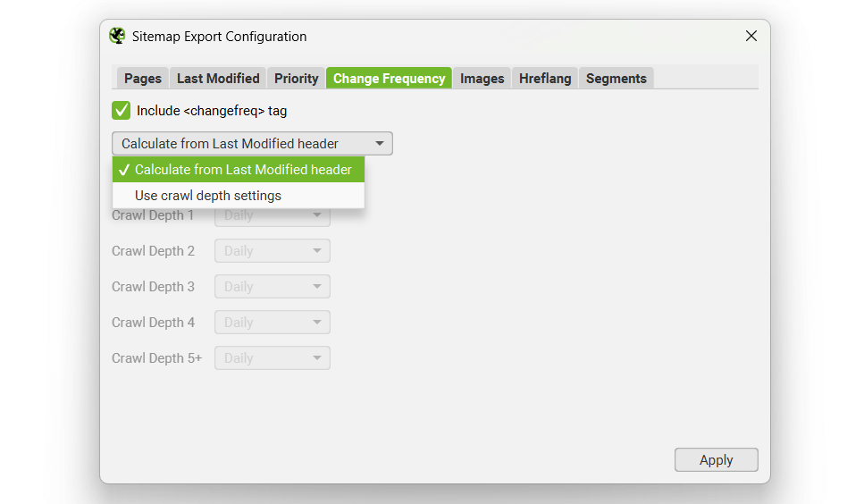
Task: Click the Crawl Depth 4 dropdown arrow
Action: point(316,323)
